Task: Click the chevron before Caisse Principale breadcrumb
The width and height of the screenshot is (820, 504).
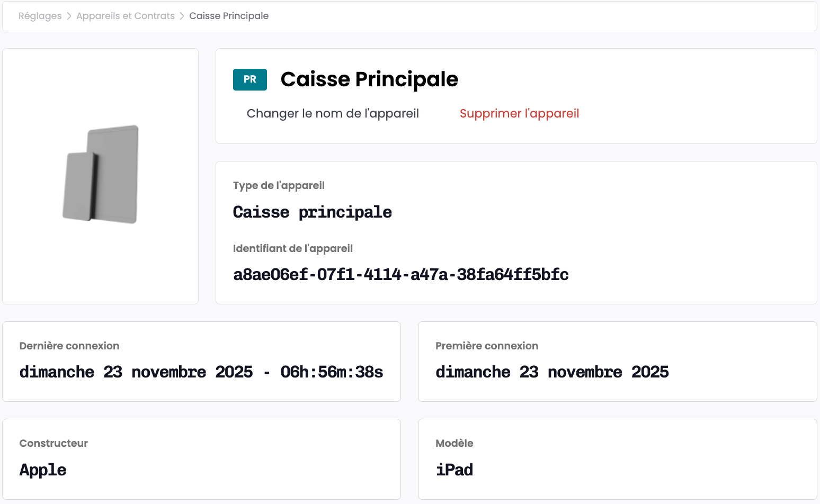Action: [x=182, y=16]
